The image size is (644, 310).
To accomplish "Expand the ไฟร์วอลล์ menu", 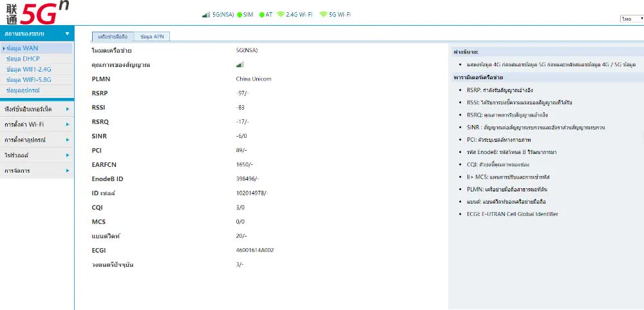I will click(37, 155).
